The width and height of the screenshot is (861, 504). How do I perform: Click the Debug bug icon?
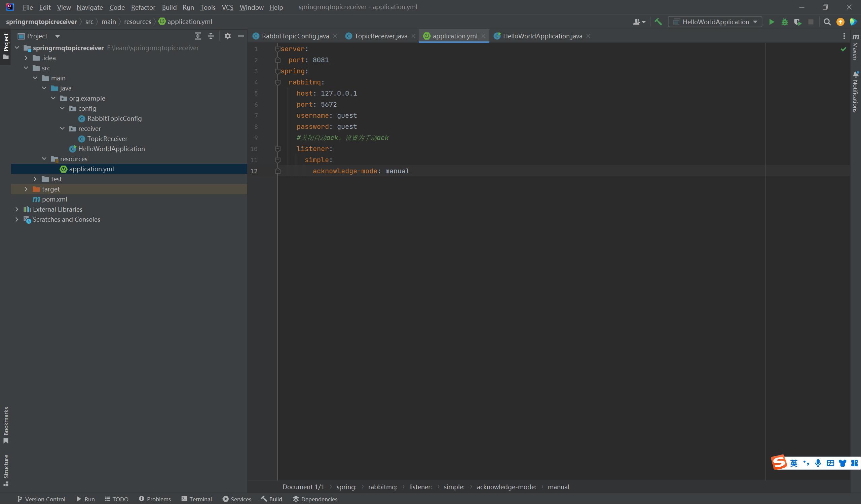tap(784, 22)
